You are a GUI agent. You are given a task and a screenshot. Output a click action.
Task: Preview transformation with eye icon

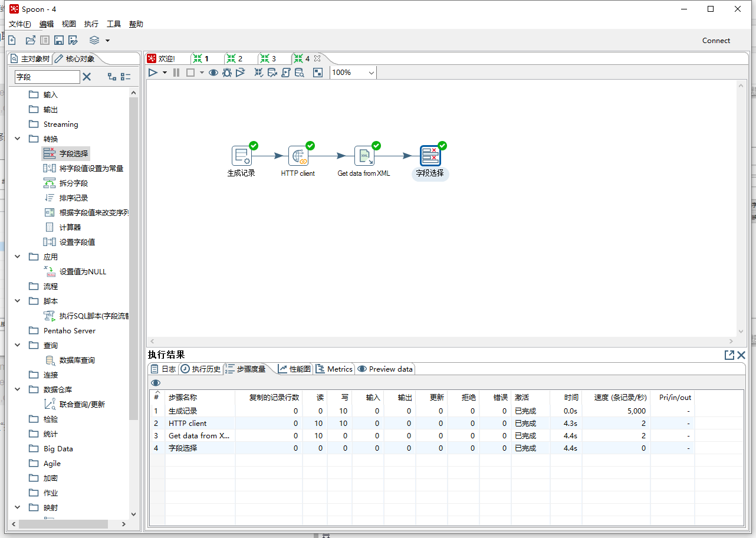tap(213, 73)
